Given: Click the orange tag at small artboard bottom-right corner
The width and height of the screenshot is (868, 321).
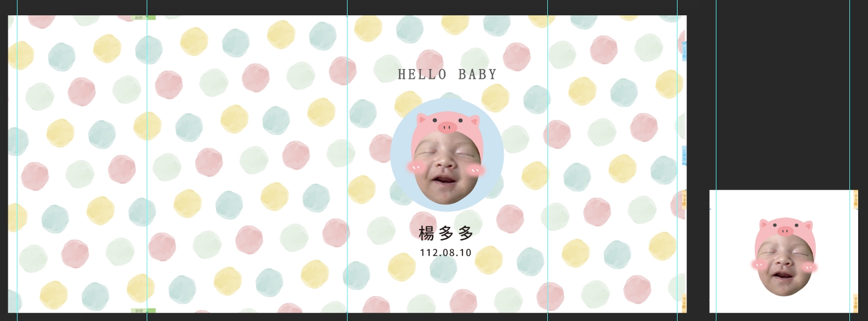Looking at the screenshot, I should pos(855,303).
